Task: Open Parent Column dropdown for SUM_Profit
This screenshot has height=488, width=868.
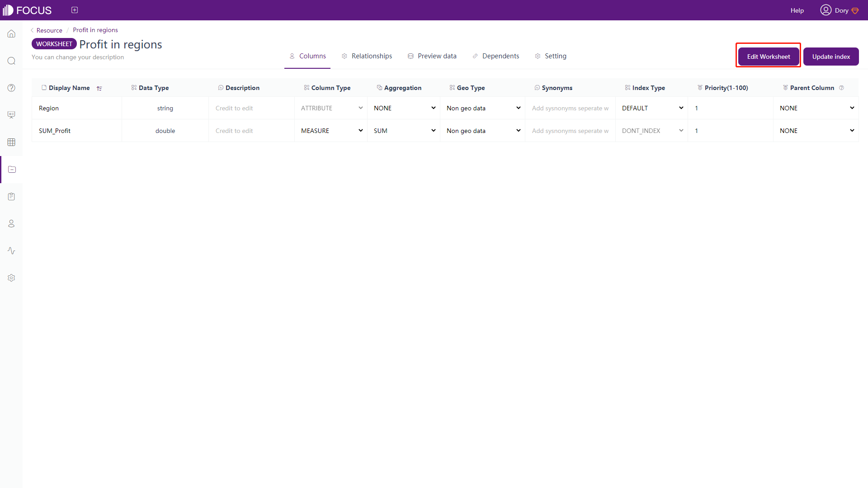Action: click(x=816, y=131)
